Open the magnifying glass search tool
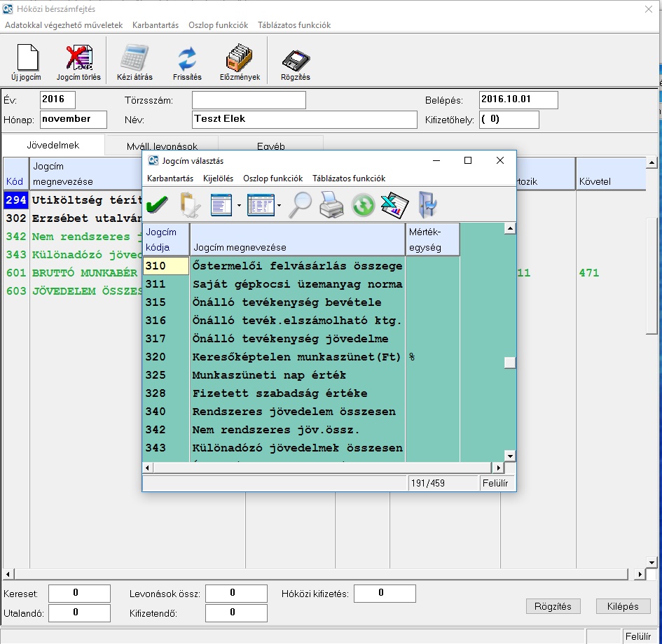662x644 pixels. [301, 205]
